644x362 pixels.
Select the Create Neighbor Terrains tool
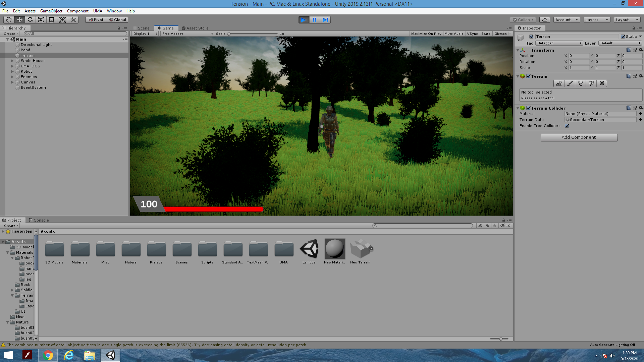pos(559,83)
